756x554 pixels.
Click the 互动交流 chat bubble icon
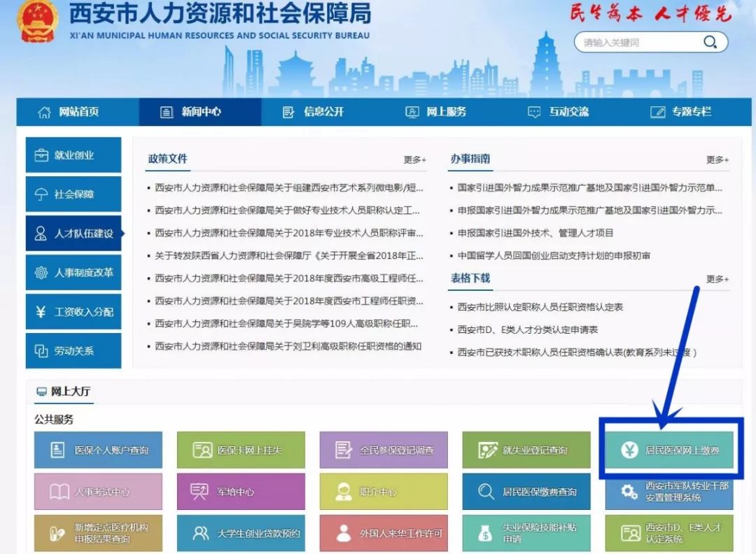coord(533,112)
